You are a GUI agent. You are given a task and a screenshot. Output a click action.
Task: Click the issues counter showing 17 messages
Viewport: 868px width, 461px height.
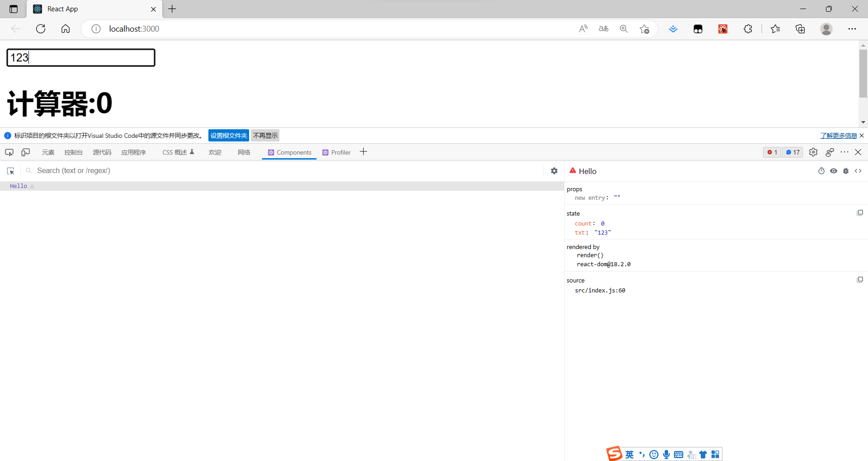792,152
